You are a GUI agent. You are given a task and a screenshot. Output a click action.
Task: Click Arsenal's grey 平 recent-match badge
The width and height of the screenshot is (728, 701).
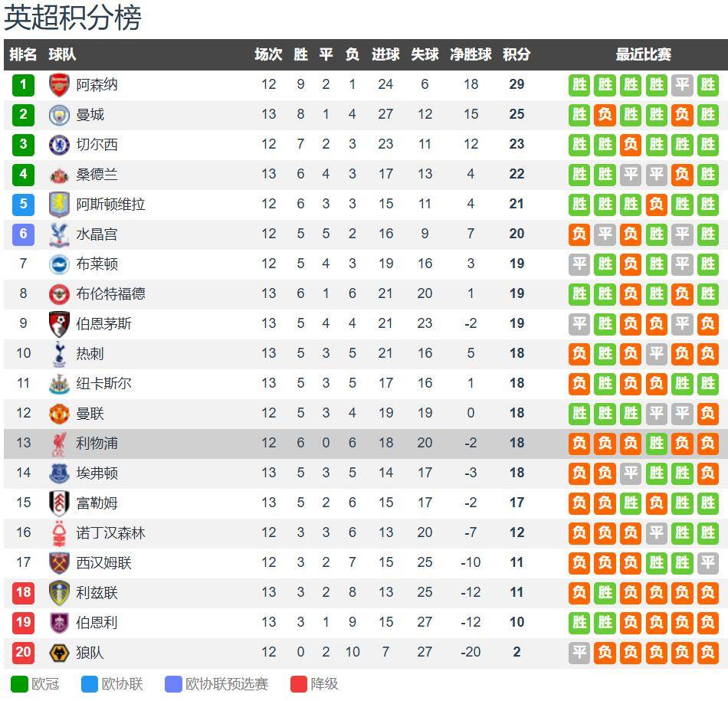pos(682,84)
